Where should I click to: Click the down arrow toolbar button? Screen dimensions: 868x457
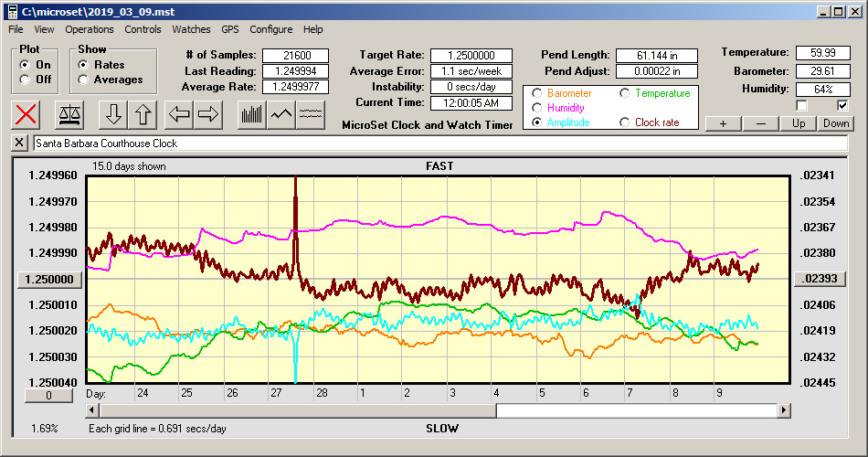click(113, 114)
